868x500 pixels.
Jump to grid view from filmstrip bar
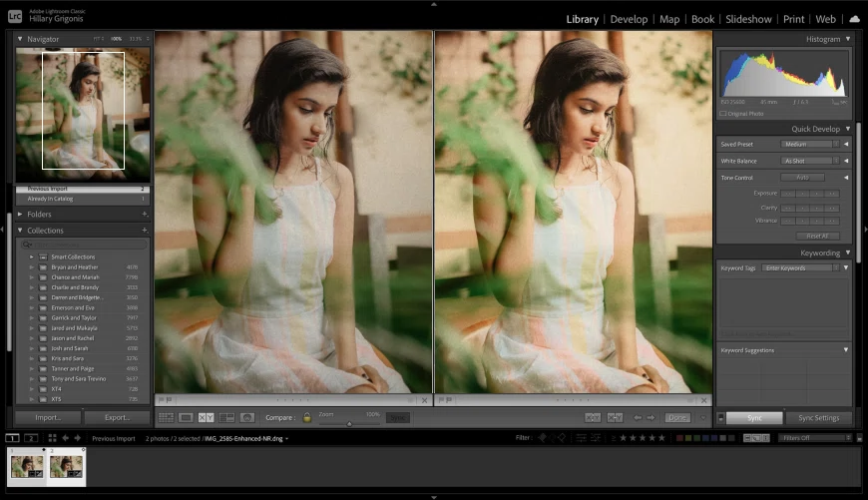point(52,438)
